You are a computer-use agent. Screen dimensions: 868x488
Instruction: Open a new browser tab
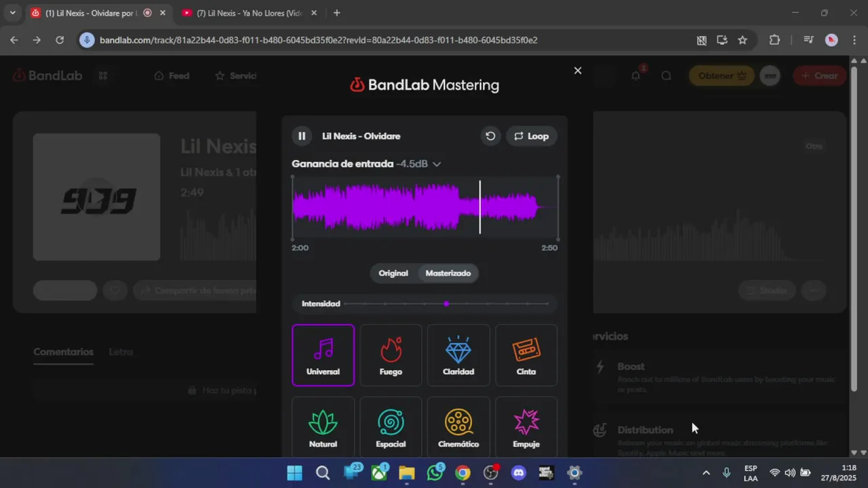coord(336,13)
